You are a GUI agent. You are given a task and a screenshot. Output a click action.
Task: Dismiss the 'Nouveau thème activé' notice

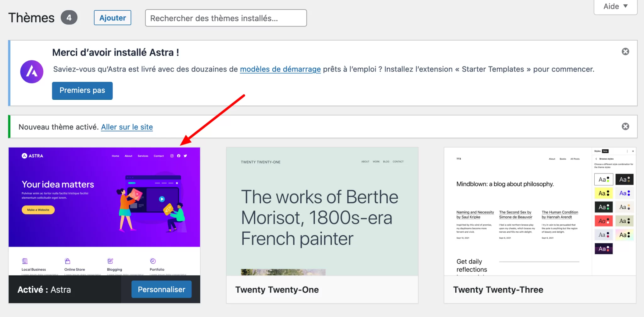click(625, 127)
